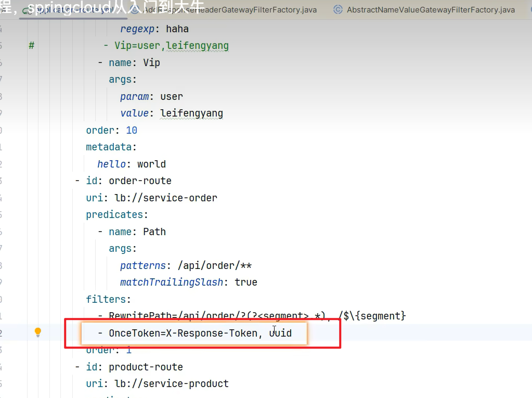This screenshot has height=398, width=532.
Task: Click the 'args:' key under name: Vip
Action: click(123, 80)
